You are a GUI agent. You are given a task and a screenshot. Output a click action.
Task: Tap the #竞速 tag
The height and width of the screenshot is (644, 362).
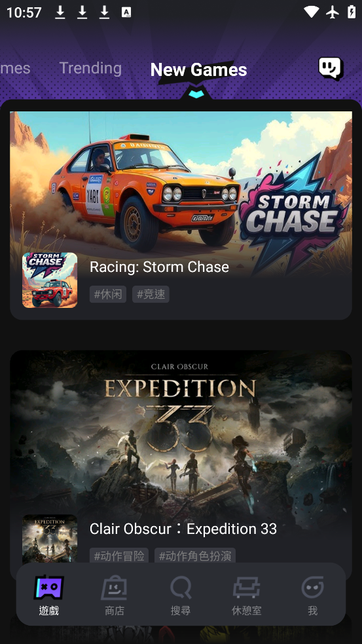coord(151,294)
